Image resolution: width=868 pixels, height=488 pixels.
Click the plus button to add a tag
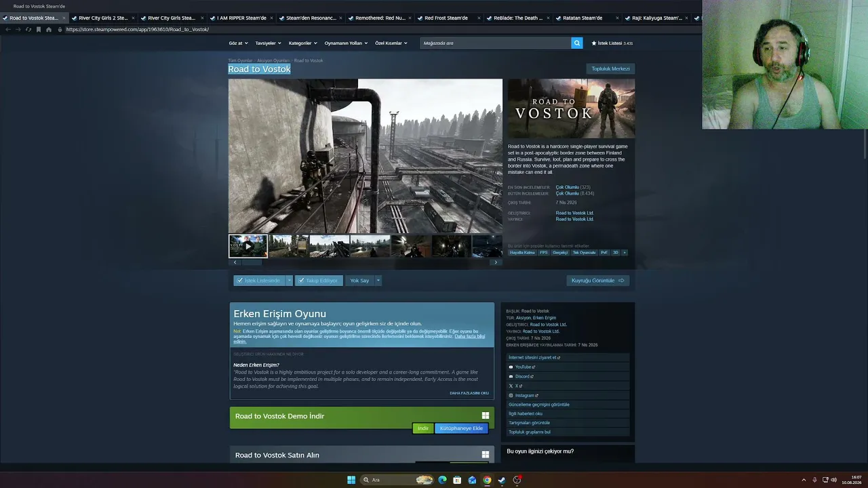pos(625,253)
